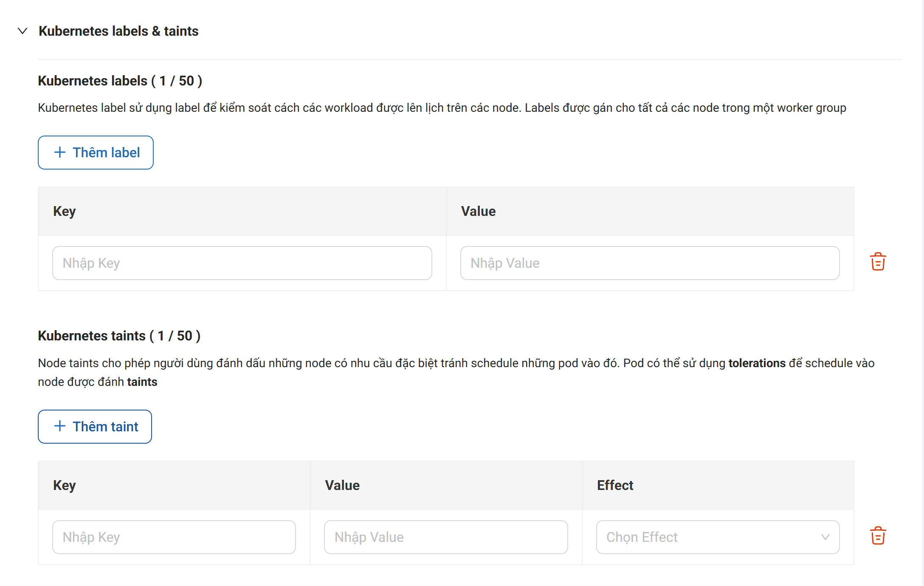
Task: Collapse the Kubernetes labels & taints section
Action: click(x=23, y=31)
